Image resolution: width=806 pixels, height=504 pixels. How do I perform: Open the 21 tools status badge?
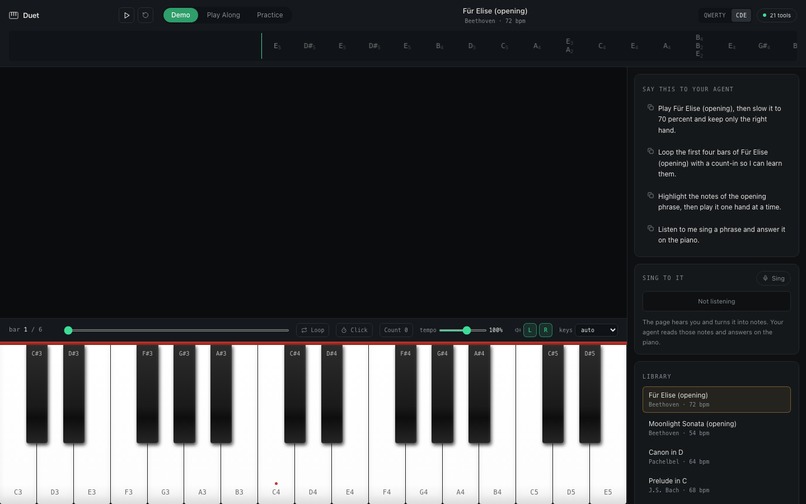[x=776, y=15]
